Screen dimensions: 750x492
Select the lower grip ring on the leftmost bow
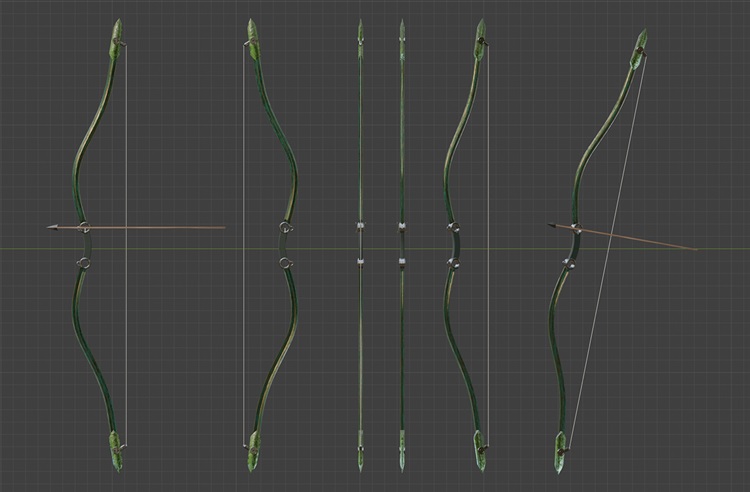coord(84,263)
